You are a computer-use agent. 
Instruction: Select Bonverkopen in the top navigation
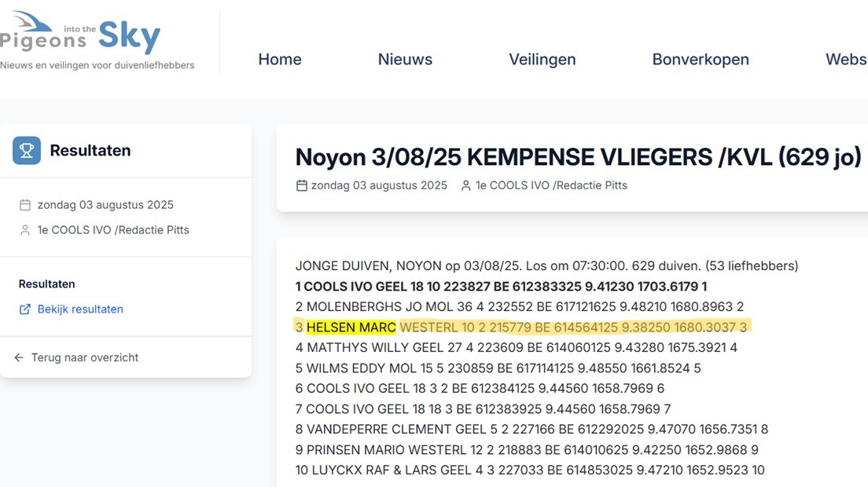point(701,60)
